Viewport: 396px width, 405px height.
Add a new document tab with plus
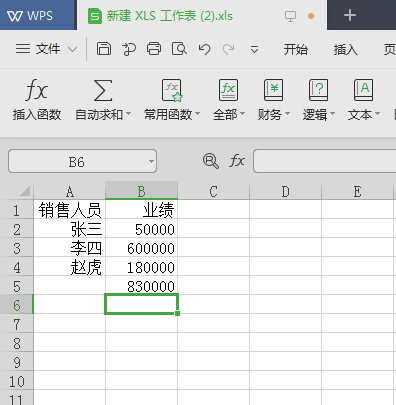[x=350, y=15]
